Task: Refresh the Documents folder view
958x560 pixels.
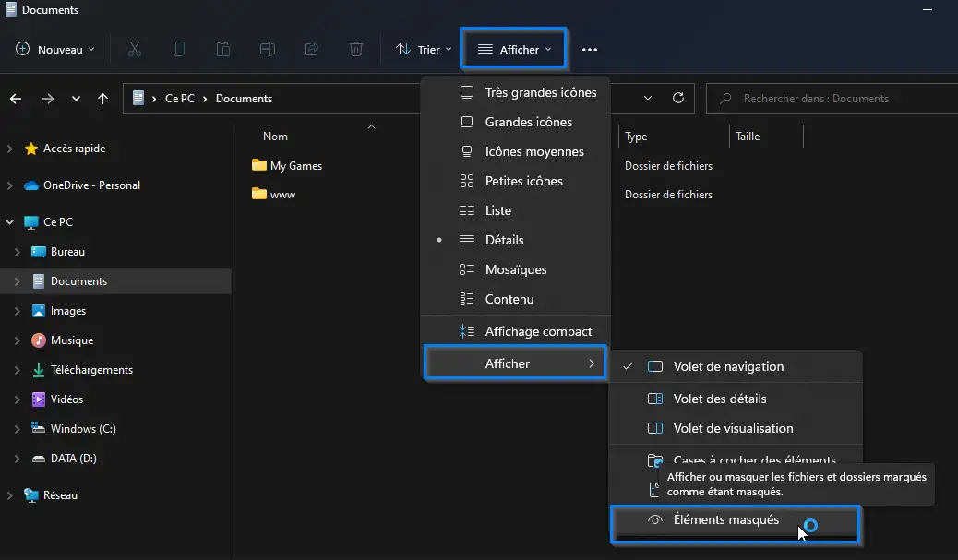Action: point(678,99)
